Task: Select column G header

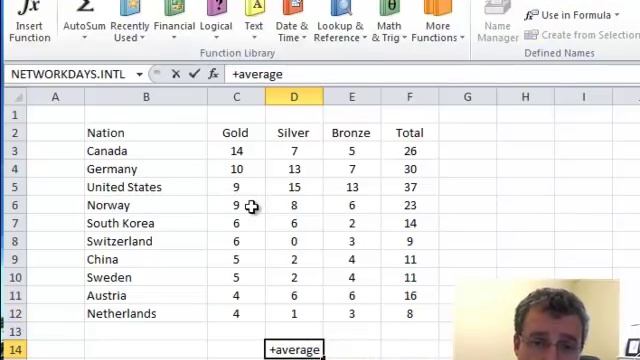Action: (468, 97)
